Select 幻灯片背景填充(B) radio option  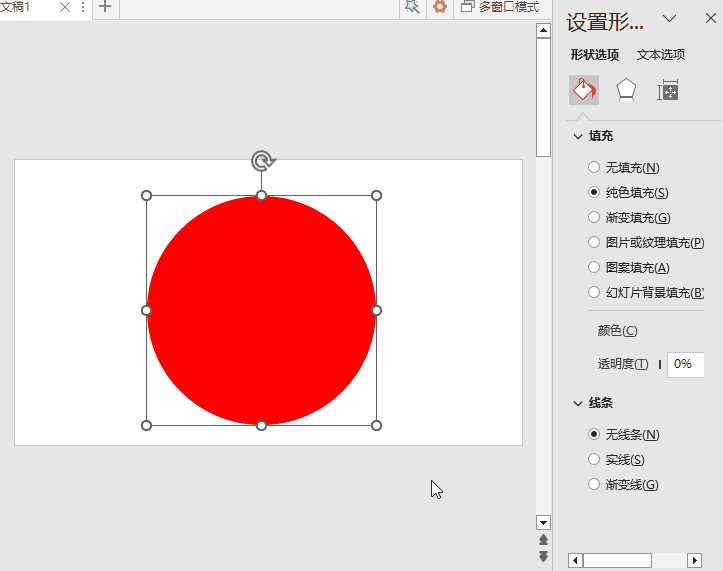tap(646, 292)
